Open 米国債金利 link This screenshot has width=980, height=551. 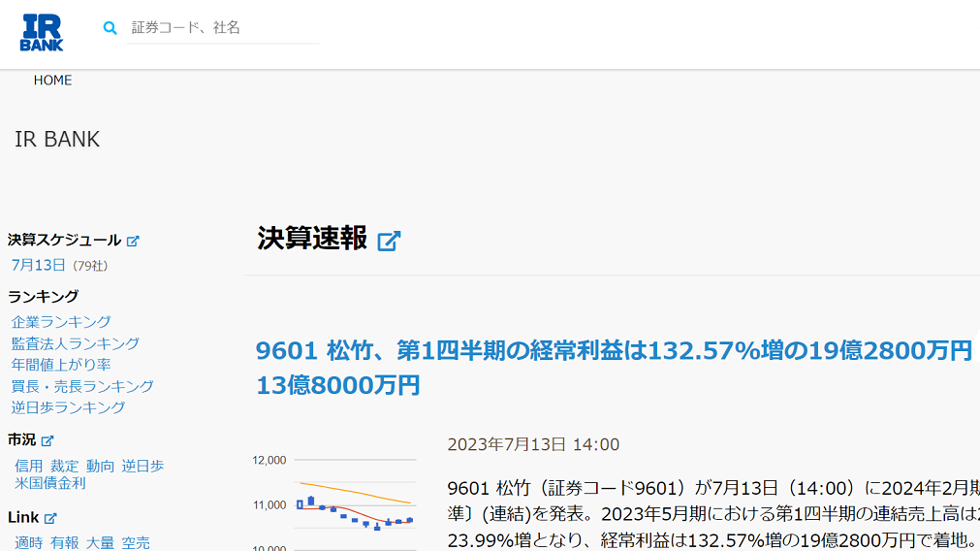pos(50,483)
